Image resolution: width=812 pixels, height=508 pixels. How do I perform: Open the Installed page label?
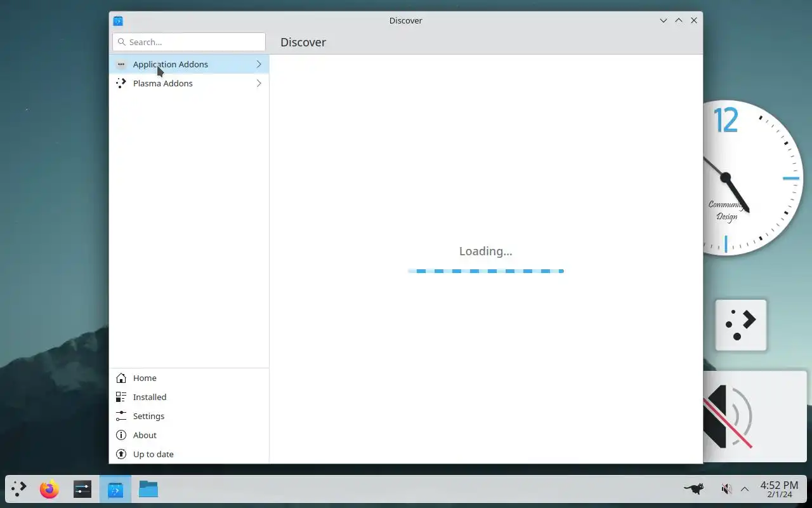(150, 397)
